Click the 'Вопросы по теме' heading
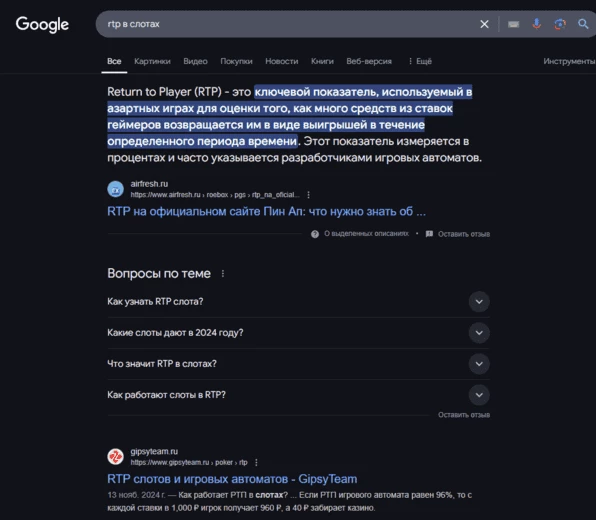The width and height of the screenshot is (596, 520). coord(159,273)
